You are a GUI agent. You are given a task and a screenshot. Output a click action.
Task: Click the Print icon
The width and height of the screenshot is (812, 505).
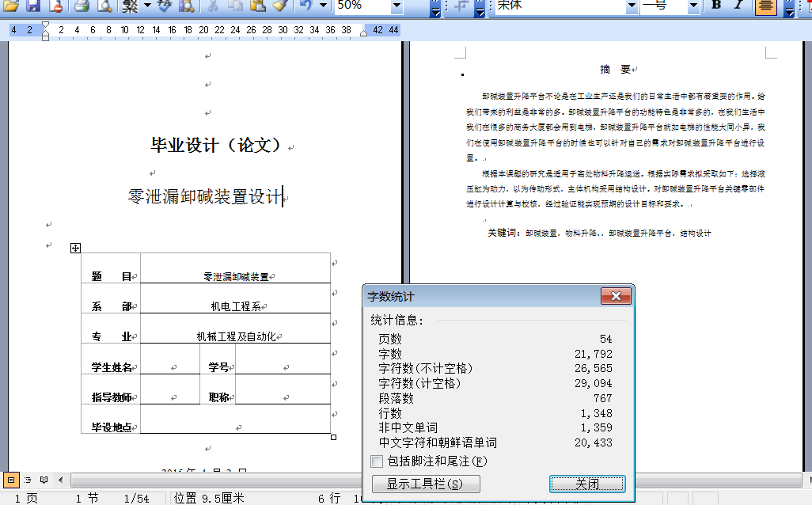[82, 6]
